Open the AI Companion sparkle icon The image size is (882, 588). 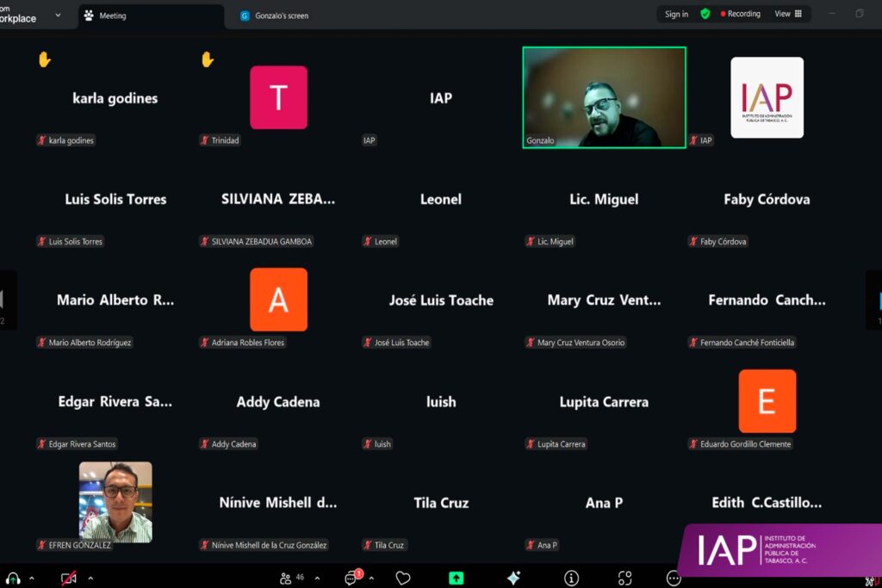pyautogui.click(x=513, y=579)
